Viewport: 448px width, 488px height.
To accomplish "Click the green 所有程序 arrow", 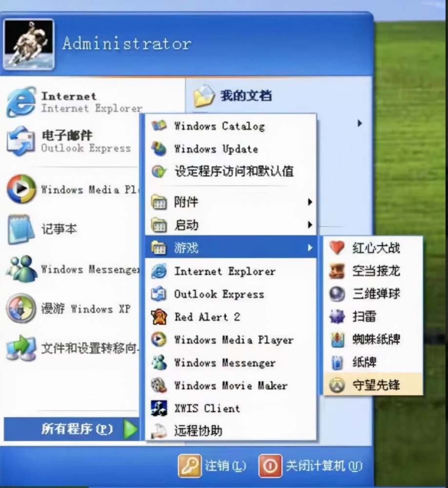I will 130,429.
